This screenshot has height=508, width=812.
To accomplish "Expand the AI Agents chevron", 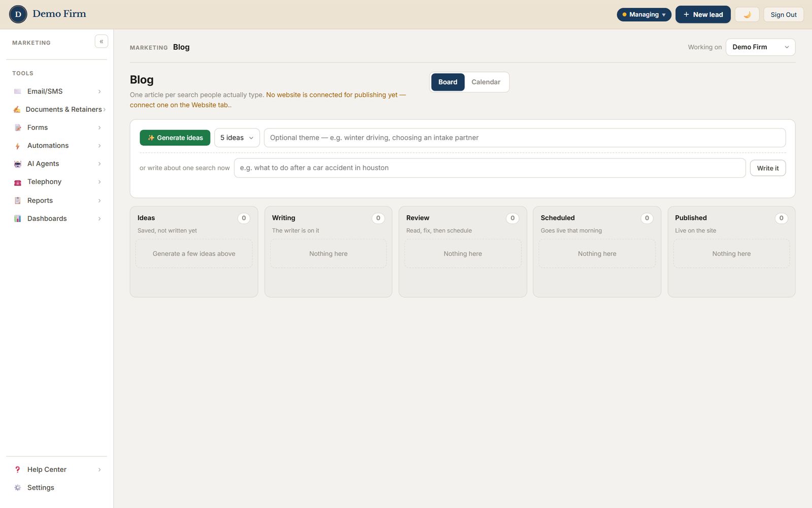I will coord(99,164).
